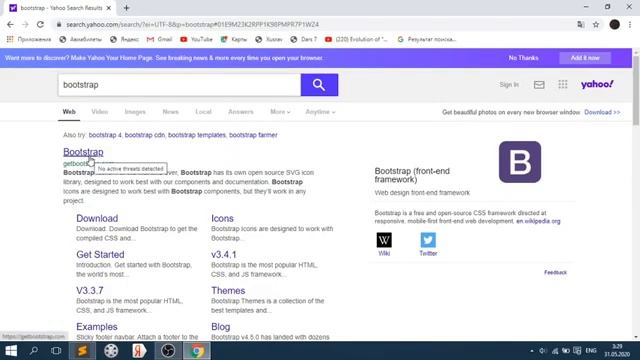
Task: Switch to the Local search tab
Action: pyautogui.click(x=203, y=112)
